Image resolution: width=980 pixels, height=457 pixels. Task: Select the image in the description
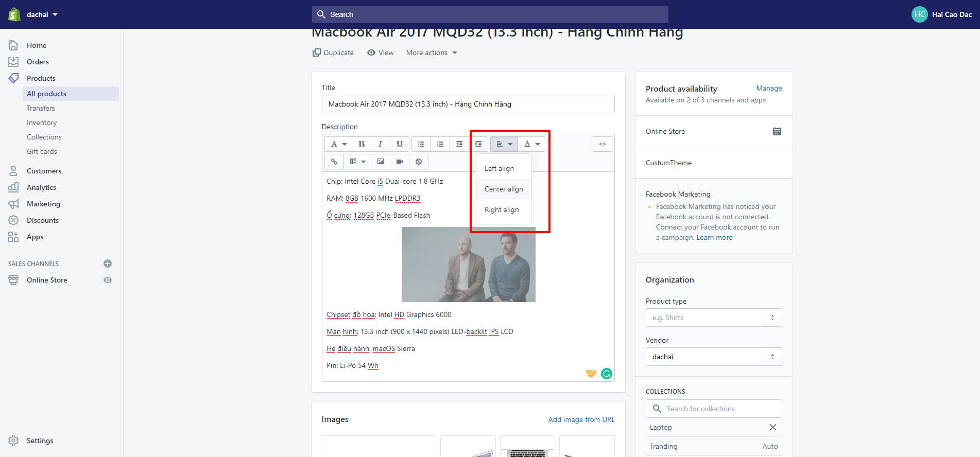click(469, 265)
